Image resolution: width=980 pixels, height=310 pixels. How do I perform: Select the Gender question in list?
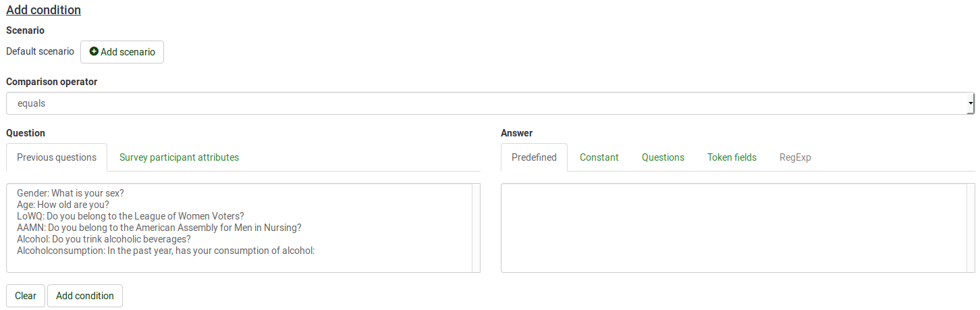tap(70, 193)
